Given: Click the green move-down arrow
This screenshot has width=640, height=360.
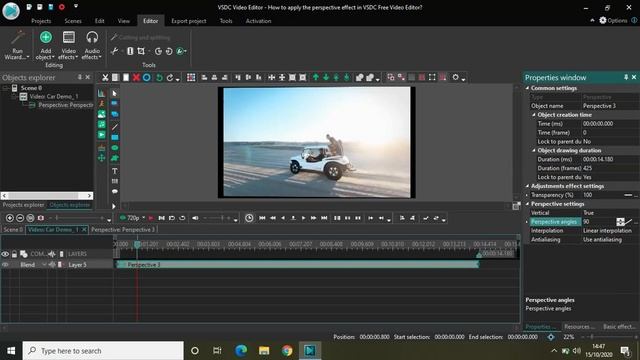Looking at the screenshot, I should [326, 78].
